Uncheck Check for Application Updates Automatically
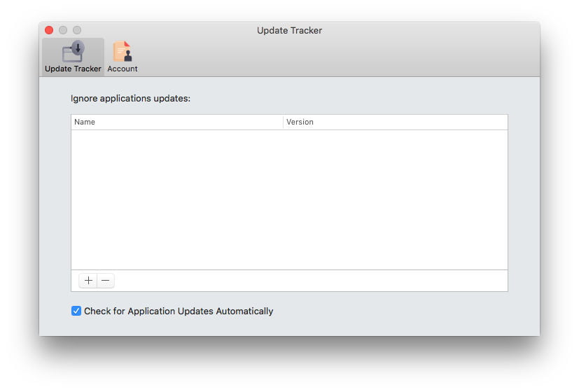 [x=76, y=311]
